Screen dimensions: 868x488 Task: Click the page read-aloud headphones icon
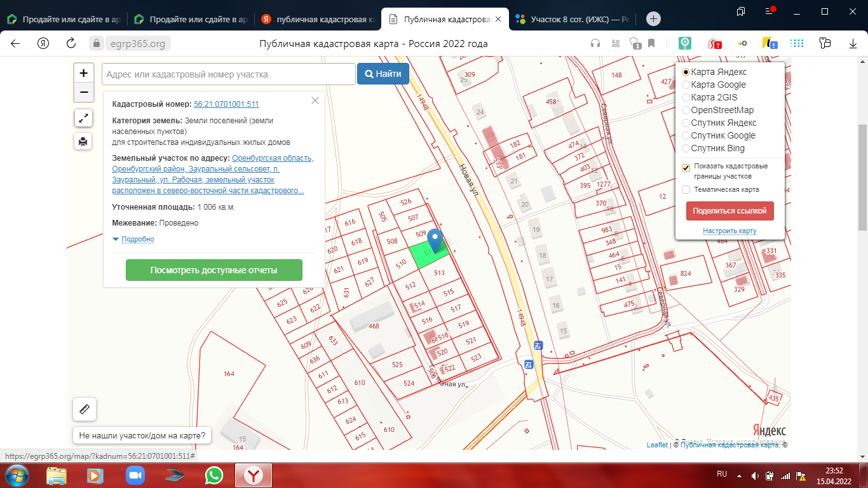click(595, 44)
